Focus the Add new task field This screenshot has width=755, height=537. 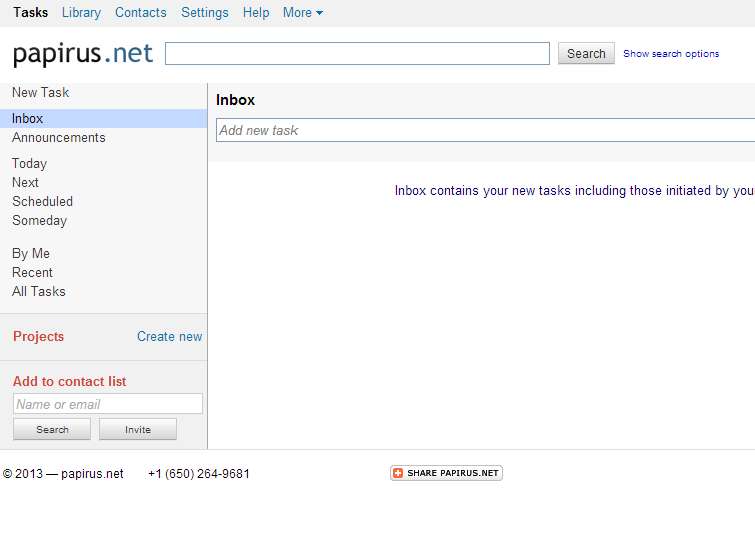tap(485, 131)
